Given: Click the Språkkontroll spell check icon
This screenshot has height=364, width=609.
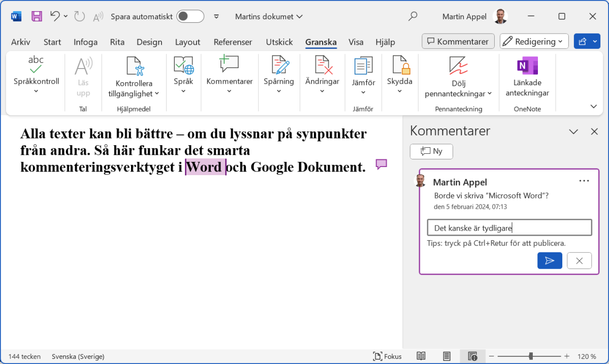Looking at the screenshot, I should click(x=36, y=65).
